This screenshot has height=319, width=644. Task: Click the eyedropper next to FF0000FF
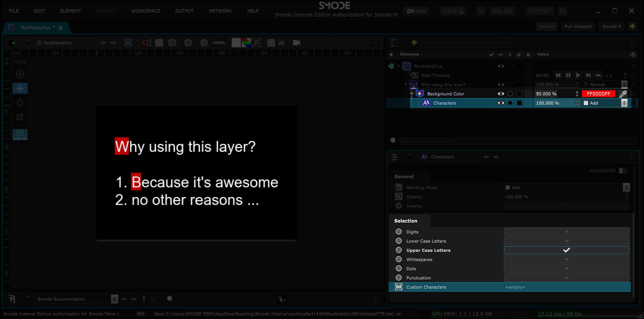[623, 94]
